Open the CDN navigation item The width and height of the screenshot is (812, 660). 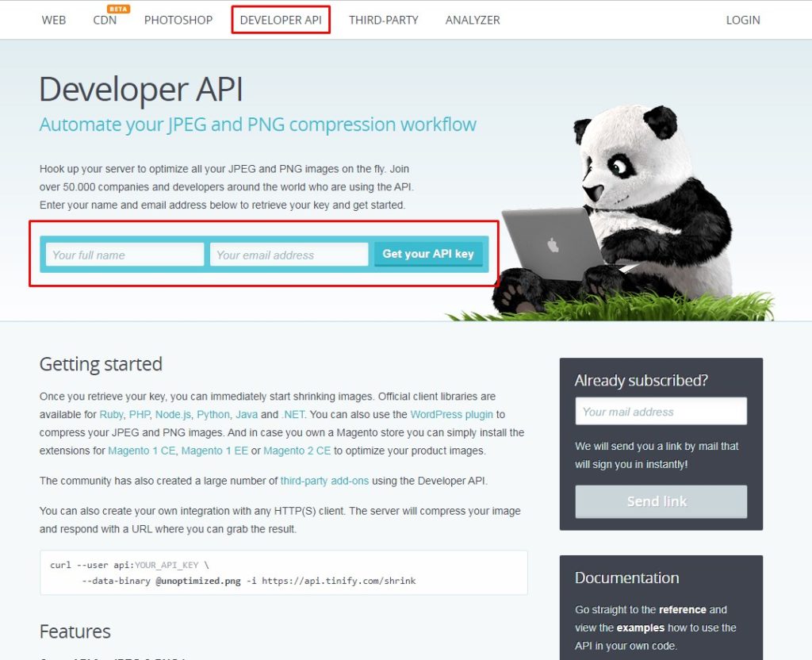click(105, 20)
